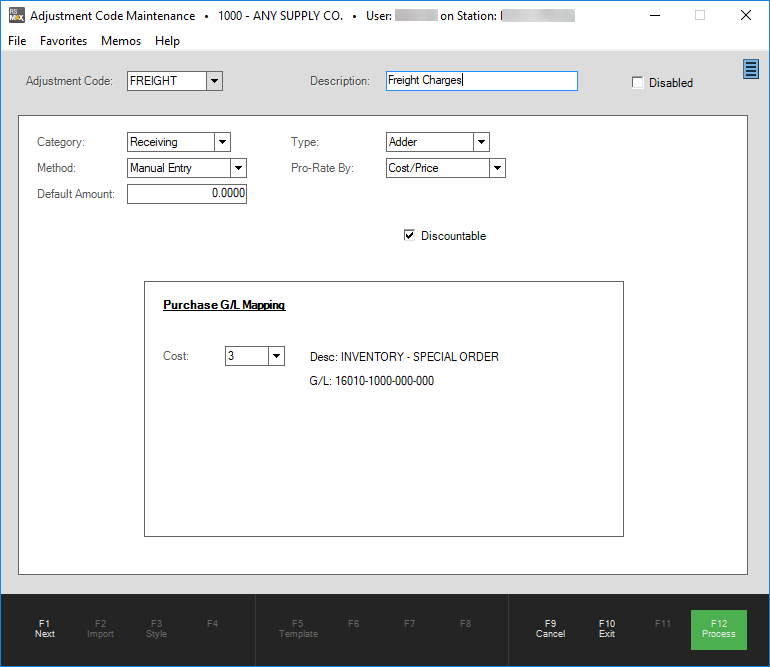Toggle the Disabled checkbox

point(637,83)
